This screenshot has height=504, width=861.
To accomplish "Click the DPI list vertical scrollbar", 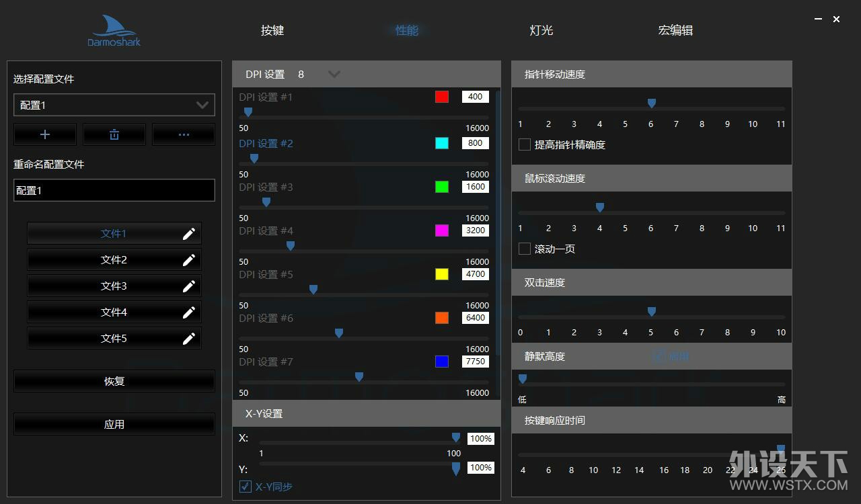I will coord(498,223).
